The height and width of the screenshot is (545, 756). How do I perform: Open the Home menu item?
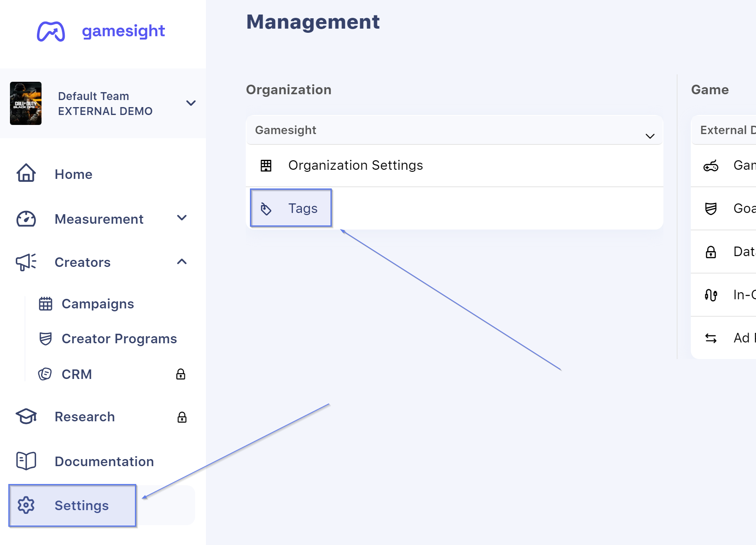click(73, 174)
